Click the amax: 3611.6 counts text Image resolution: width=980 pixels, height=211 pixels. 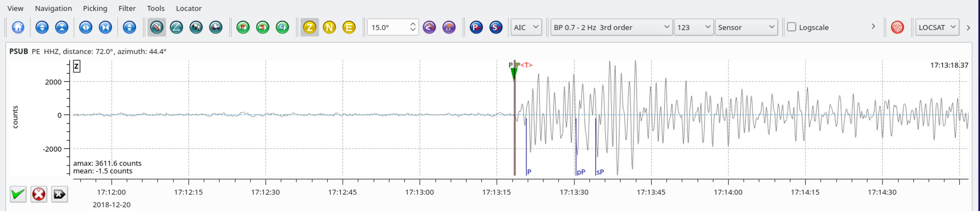107,163
